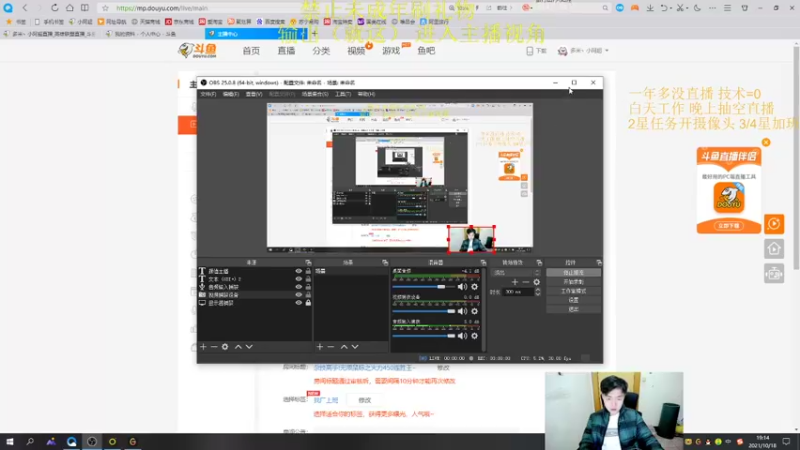Remove scene with minus icon in Scenes panel
The width and height of the screenshot is (800, 450).
click(331, 347)
